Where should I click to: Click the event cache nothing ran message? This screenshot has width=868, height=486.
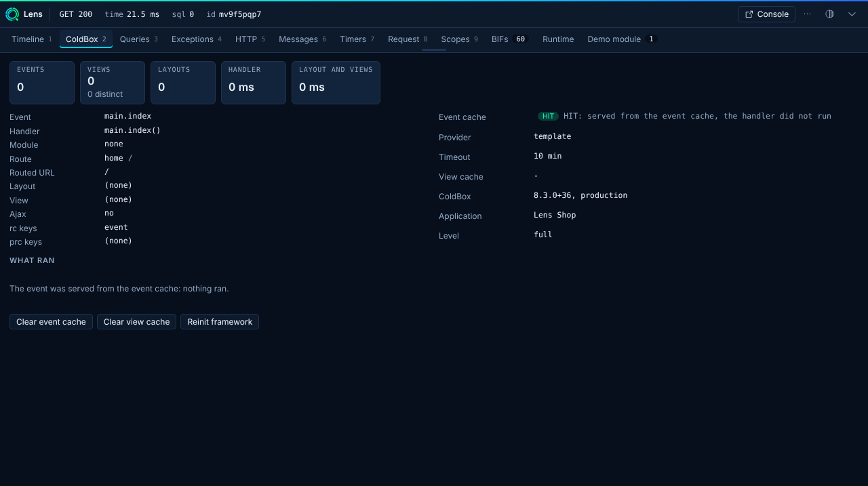coord(119,289)
